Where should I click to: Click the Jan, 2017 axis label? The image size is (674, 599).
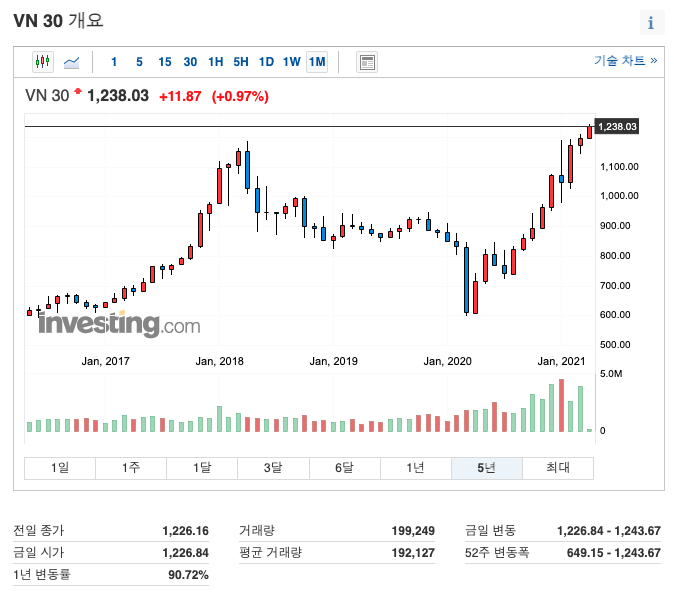coord(106,361)
